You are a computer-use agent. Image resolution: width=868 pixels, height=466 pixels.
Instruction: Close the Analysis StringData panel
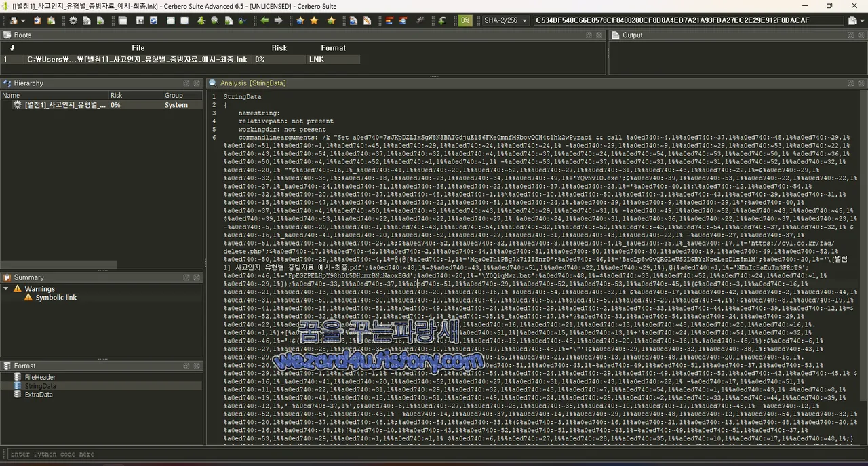pyautogui.click(x=861, y=83)
